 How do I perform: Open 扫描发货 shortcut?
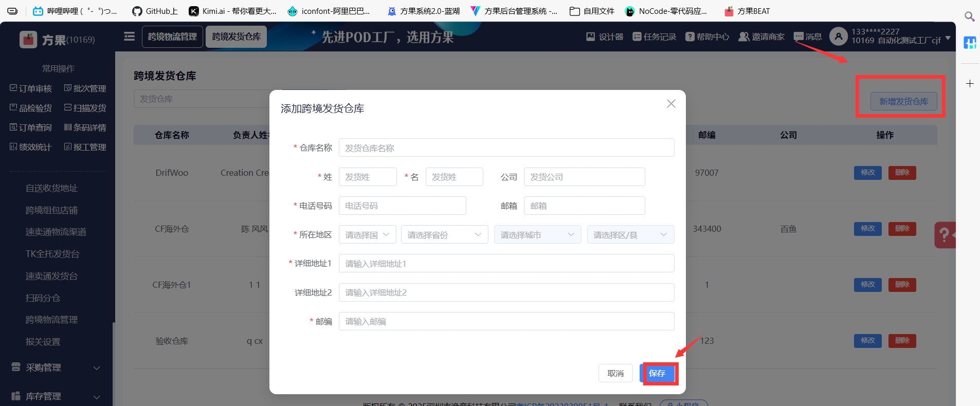[x=85, y=108]
